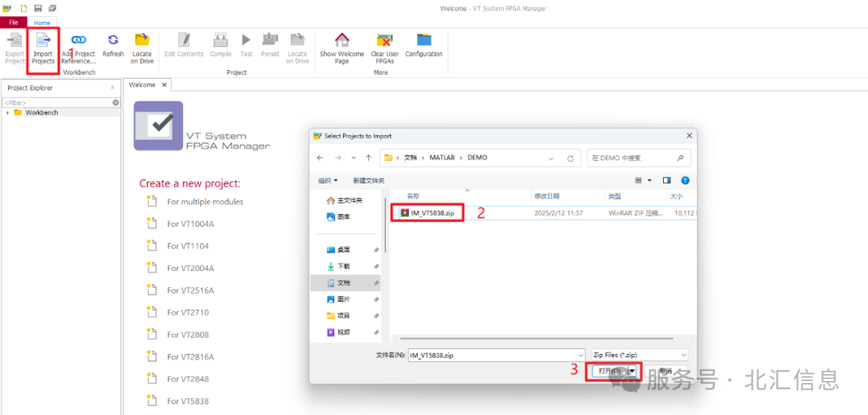Pin the Project Explorer panel
Viewport: 868px width, 415px height.
pos(113,88)
